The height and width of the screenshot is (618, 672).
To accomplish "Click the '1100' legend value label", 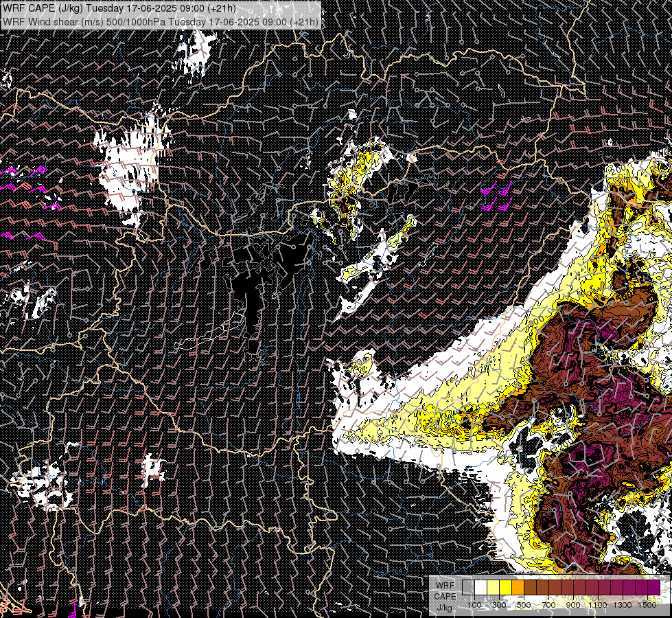I will 598,605.
